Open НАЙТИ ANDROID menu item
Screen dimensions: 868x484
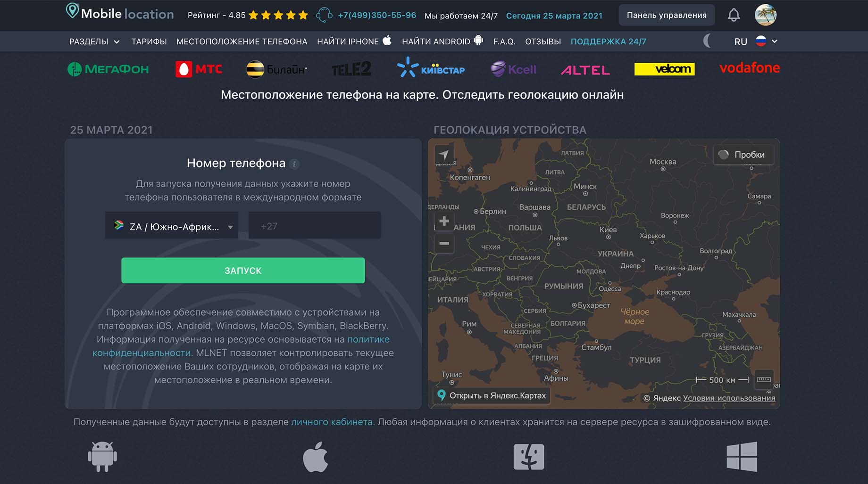(x=442, y=41)
